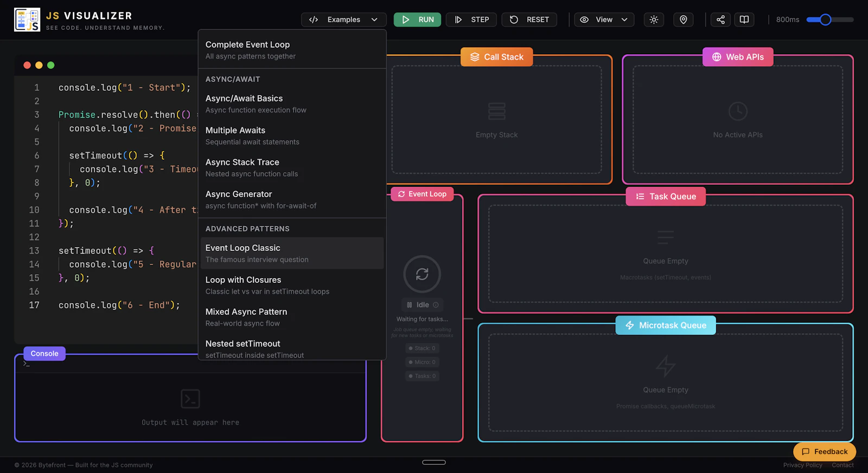Click the Call Stack layers icon
Viewport: 868px width, 473px height.
(x=475, y=57)
